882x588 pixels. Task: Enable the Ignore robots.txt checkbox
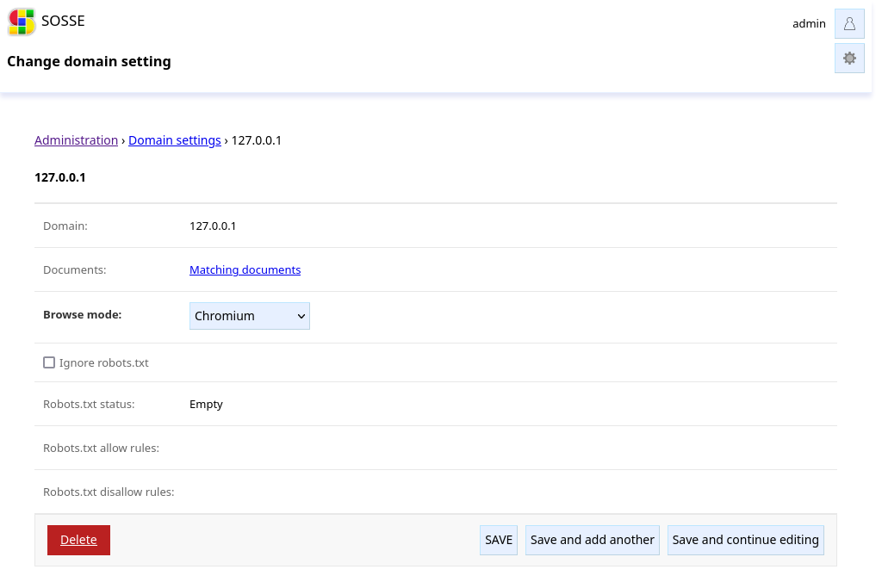pyautogui.click(x=49, y=362)
